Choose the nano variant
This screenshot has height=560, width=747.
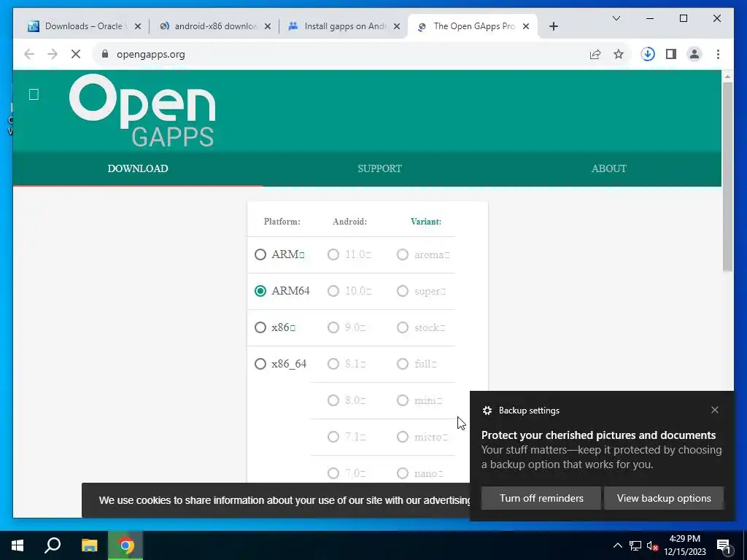[x=403, y=473]
